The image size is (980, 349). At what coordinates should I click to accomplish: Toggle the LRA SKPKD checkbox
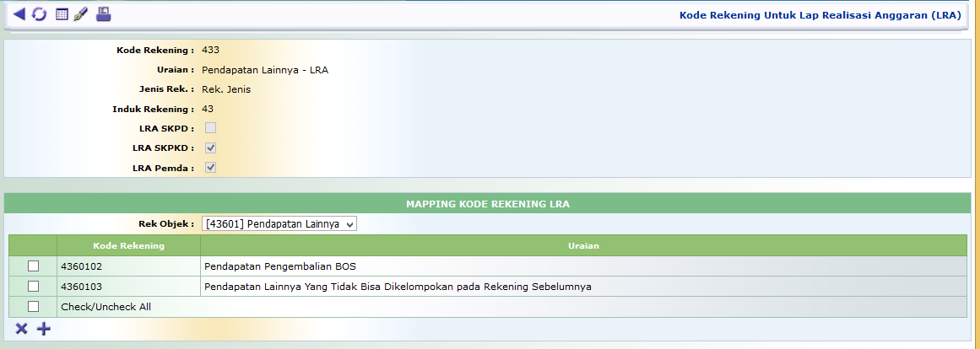coord(211,148)
